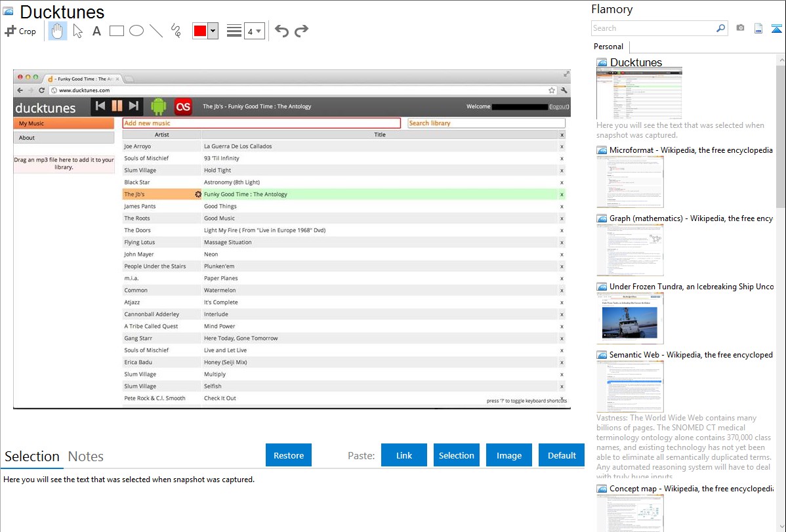Click the camera capture icon
Viewport: 786px width, 532px height.
point(740,28)
